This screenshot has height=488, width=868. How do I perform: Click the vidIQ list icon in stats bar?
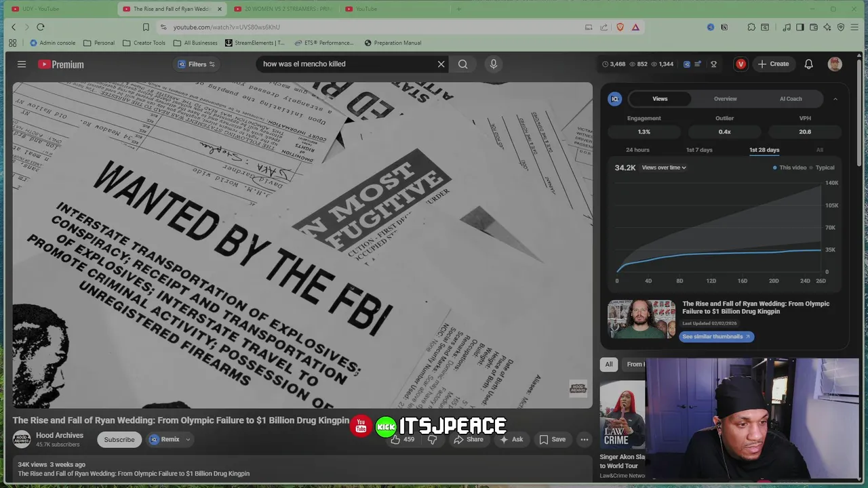(697, 64)
